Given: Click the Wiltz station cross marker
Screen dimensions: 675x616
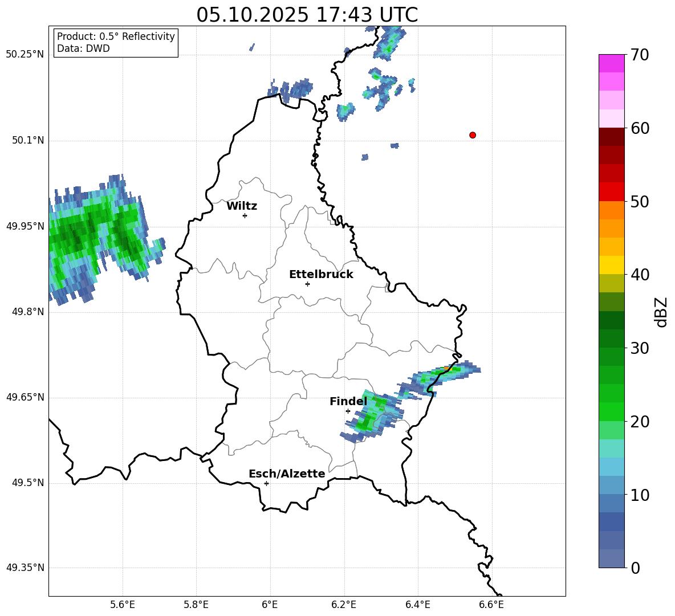Looking at the screenshot, I should [x=245, y=215].
